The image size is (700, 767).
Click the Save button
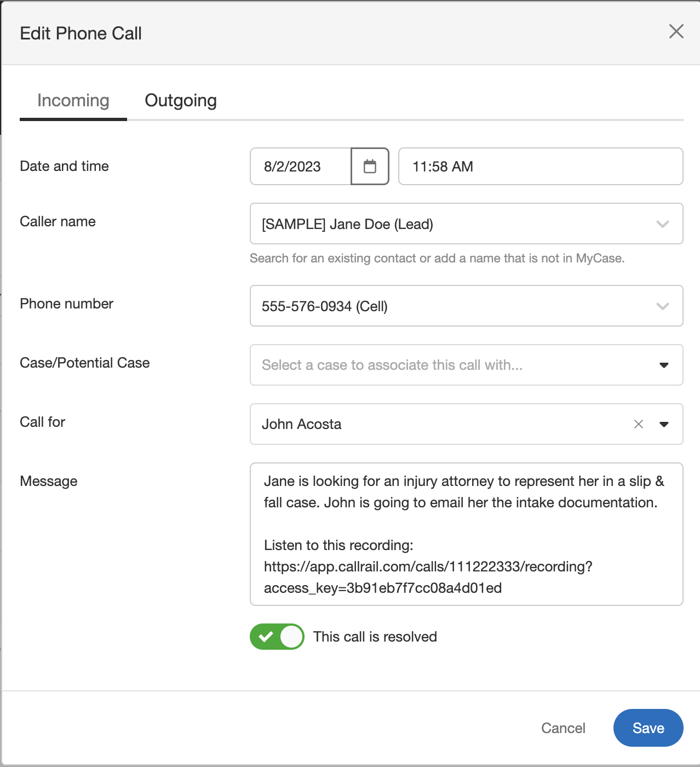[648, 728]
